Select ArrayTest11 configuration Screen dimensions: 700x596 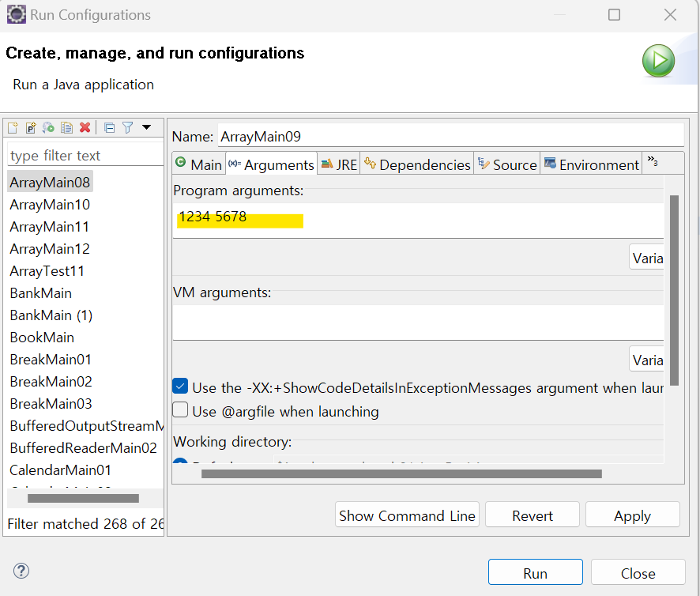(47, 271)
